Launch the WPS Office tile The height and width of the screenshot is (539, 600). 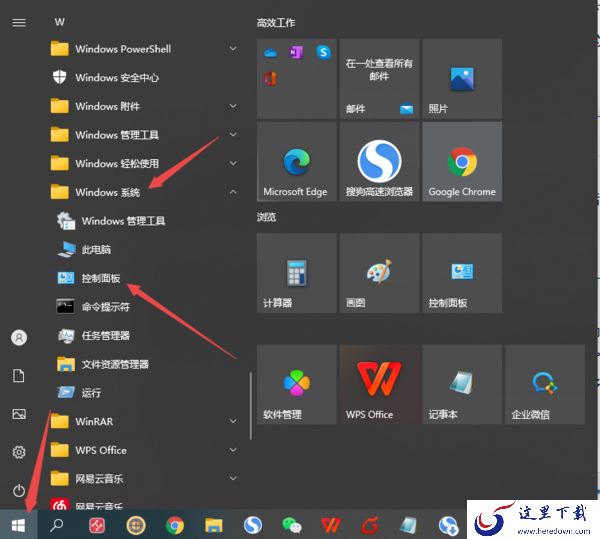(x=379, y=384)
